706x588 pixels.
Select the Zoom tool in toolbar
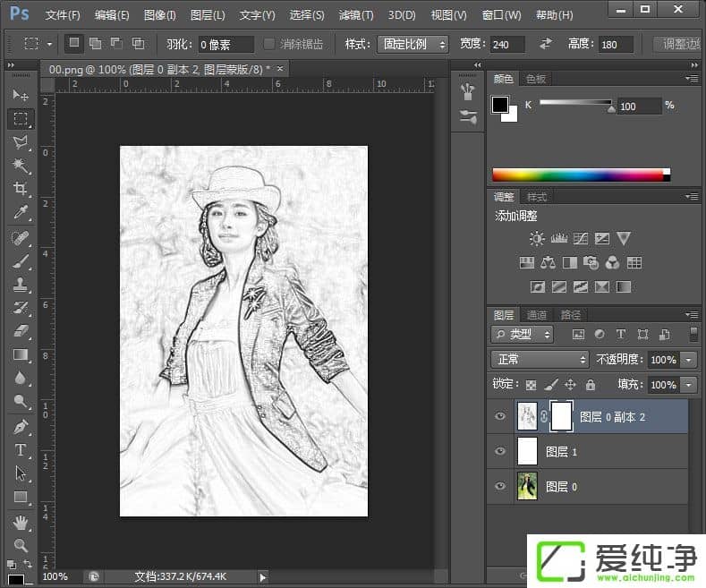[20, 544]
